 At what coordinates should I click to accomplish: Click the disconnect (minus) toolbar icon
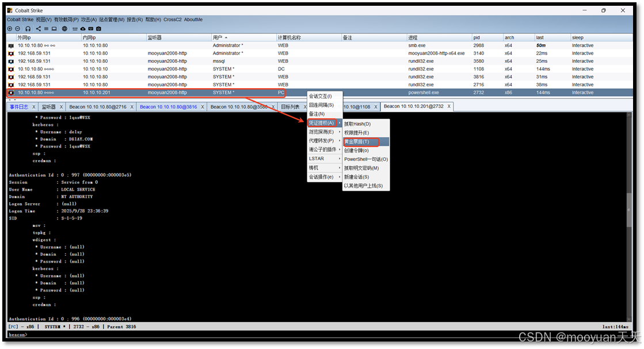[x=18, y=29]
